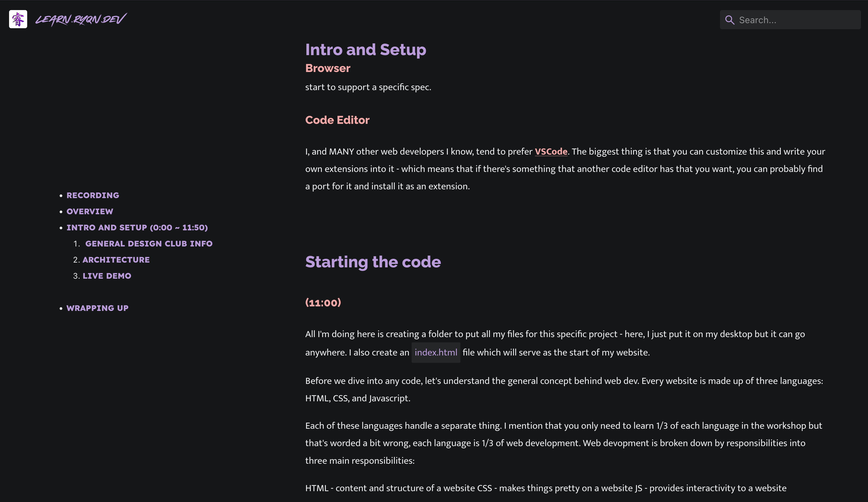Select GENERAL DESIGN CLUB INFO
The height and width of the screenshot is (502, 868).
[149, 244]
